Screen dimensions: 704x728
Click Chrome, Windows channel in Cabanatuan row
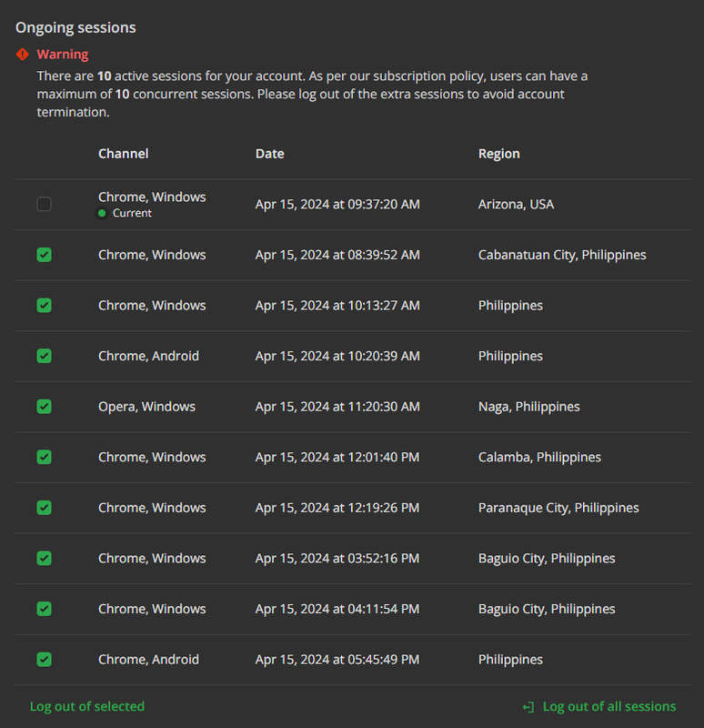pos(152,255)
